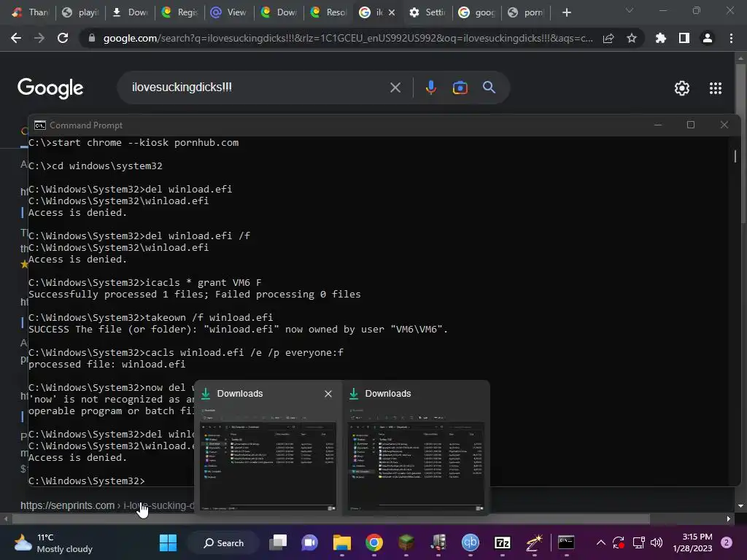Screen dimensions: 747x560
Task: Click the Chrome address bar URL
Action: 348,38
